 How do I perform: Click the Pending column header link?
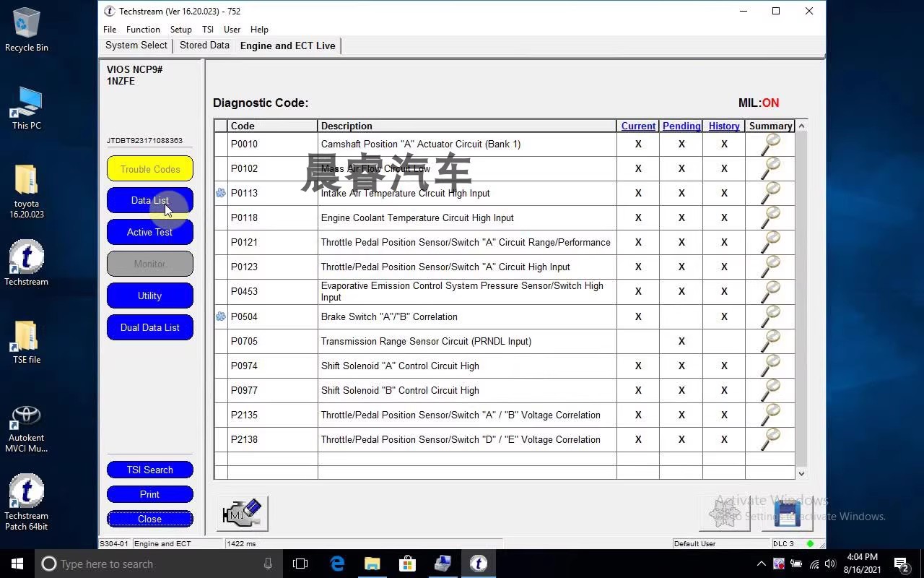coord(681,126)
